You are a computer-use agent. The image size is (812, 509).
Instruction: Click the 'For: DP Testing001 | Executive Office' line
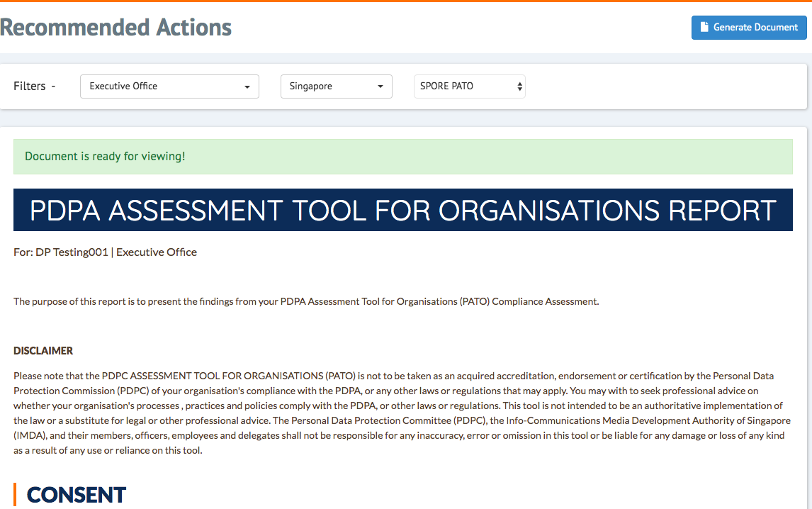pyautogui.click(x=105, y=252)
